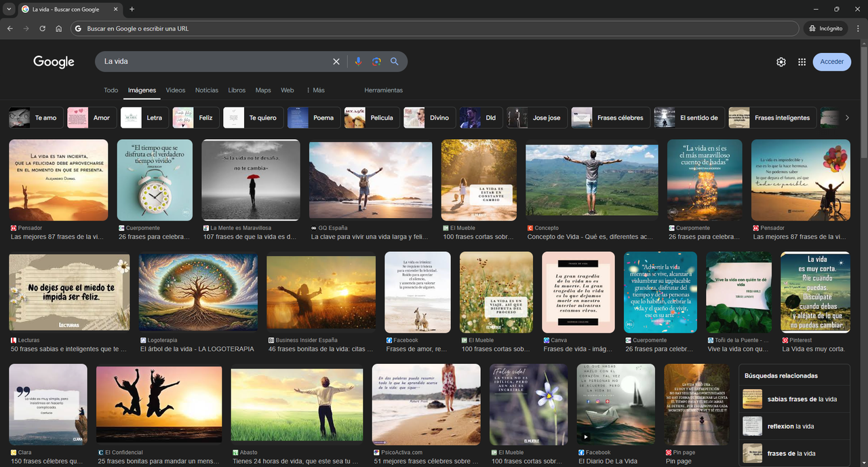Open the Noticias tab
The image size is (868, 467).
tap(207, 90)
